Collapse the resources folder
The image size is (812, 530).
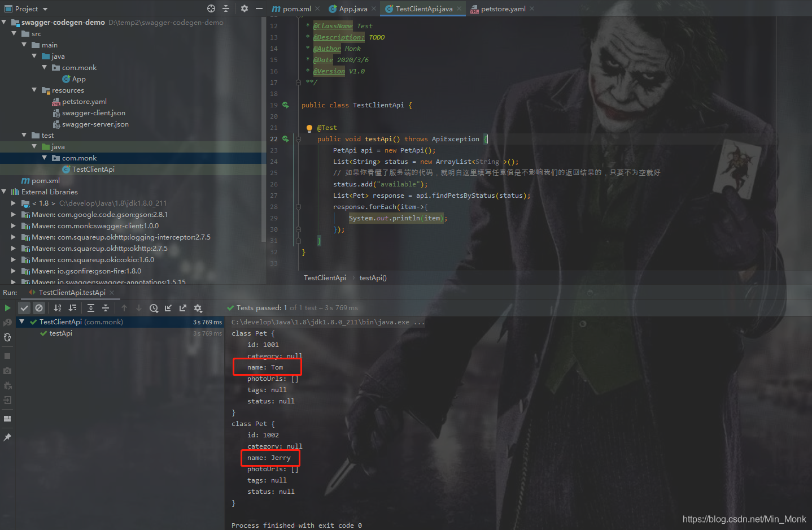[x=34, y=90]
